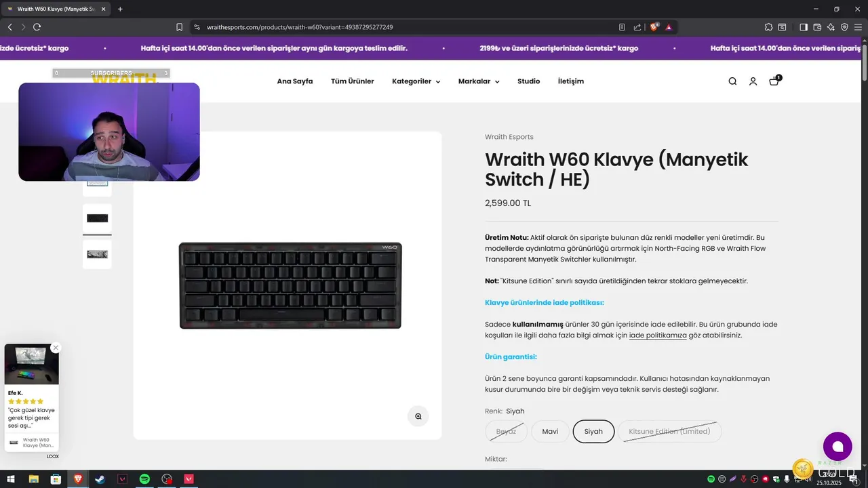Open Windows Start menu
Viewport: 868px width, 488px height.
point(11,479)
